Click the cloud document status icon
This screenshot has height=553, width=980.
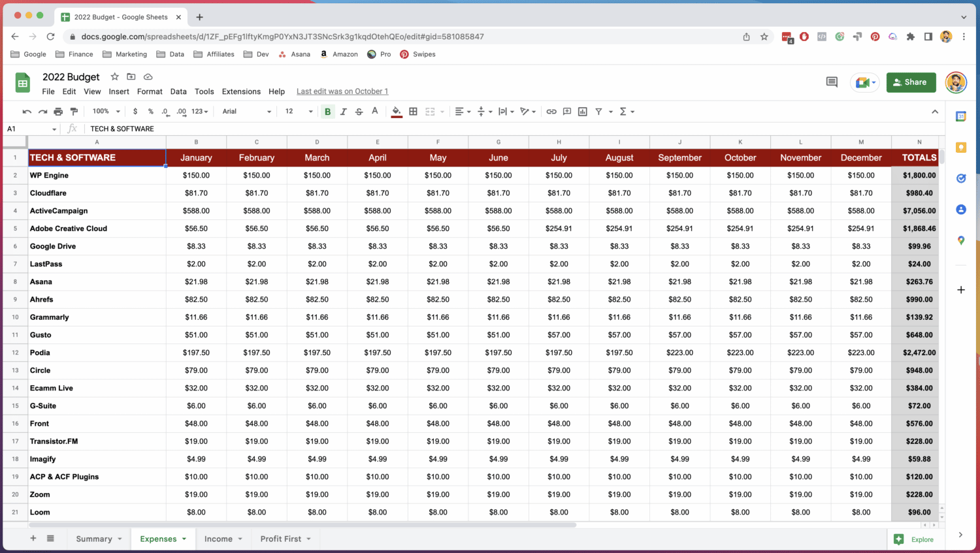148,77
